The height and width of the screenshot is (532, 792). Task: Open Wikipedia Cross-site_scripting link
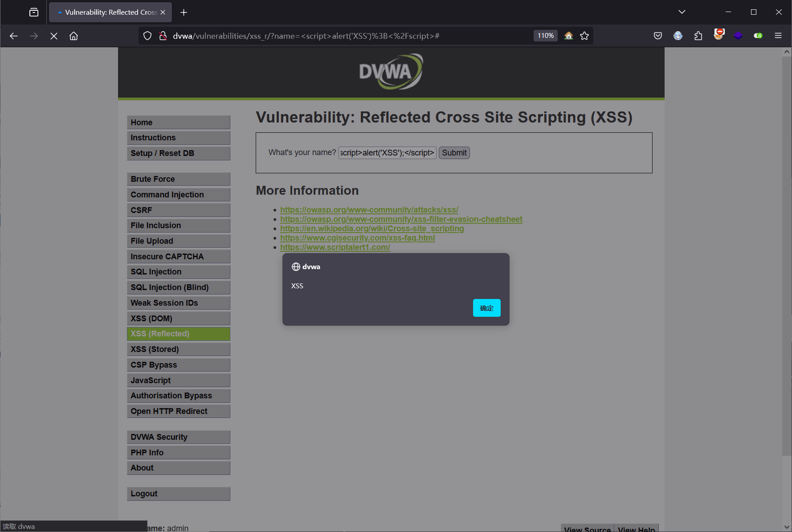tap(372, 229)
